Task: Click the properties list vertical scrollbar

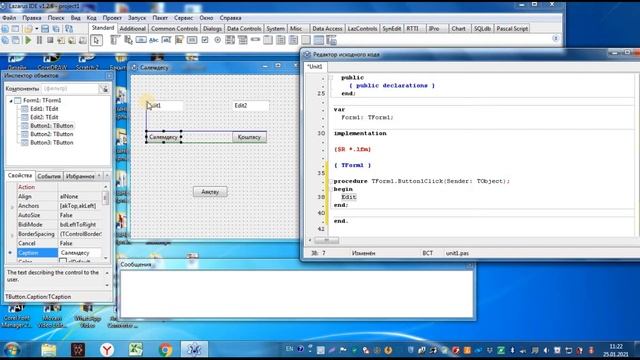Action: pyautogui.click(x=106, y=223)
